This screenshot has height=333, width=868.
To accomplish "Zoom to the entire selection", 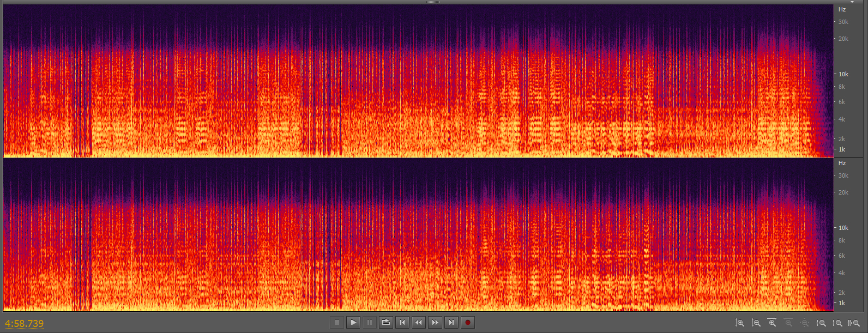I will (854, 323).
